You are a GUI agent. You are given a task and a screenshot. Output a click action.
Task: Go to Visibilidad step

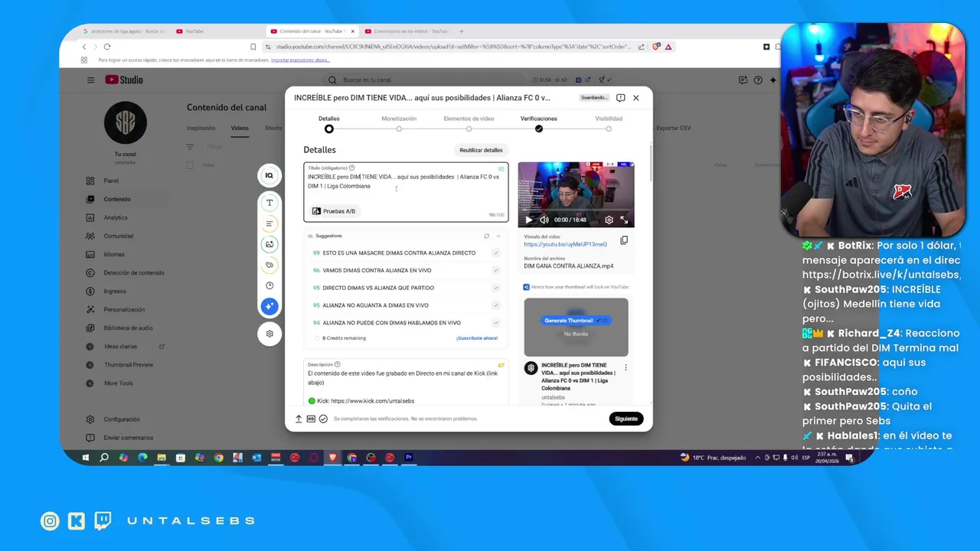(x=609, y=123)
